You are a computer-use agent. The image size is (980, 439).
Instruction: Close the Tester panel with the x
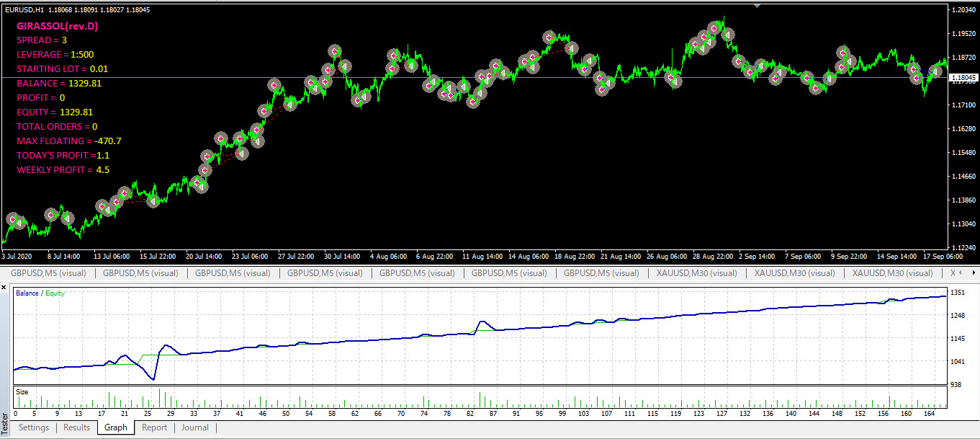4,288
